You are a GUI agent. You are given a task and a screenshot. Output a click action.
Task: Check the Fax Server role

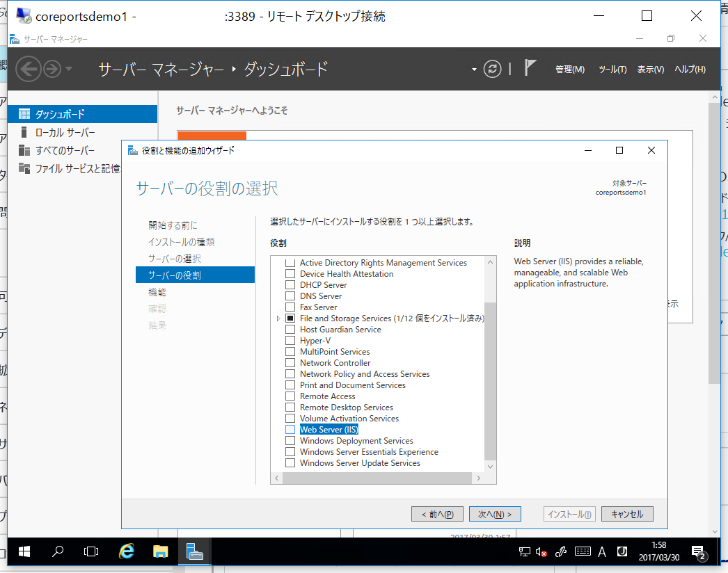pyautogui.click(x=290, y=307)
